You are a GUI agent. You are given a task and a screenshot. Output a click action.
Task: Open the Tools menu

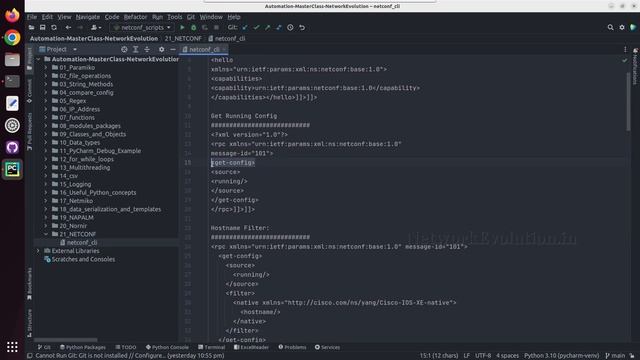click(175, 17)
